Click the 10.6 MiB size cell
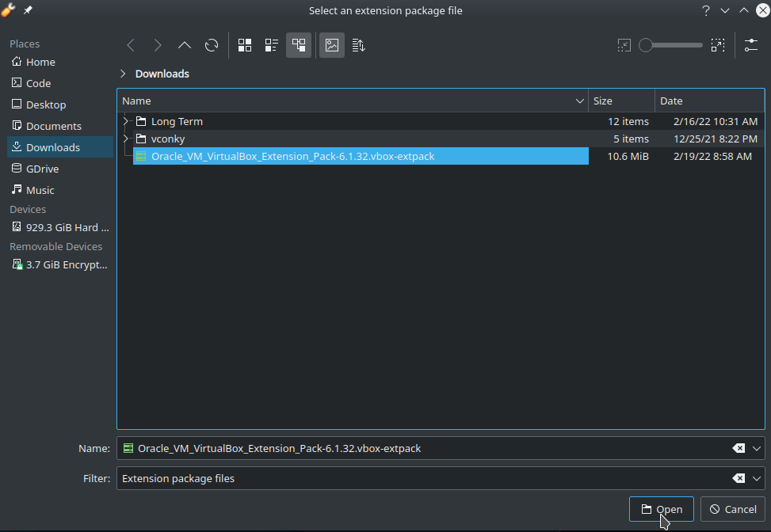Image resolution: width=771 pixels, height=532 pixels. tap(628, 156)
